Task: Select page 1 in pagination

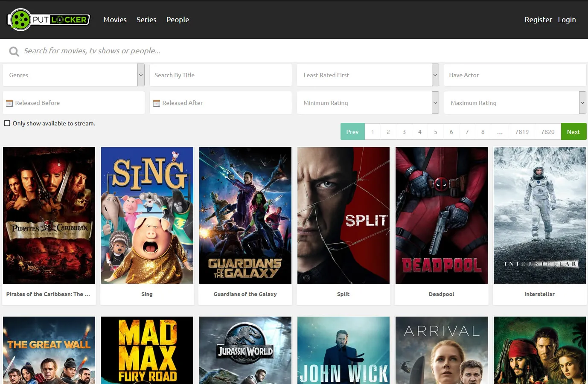Action: (x=373, y=131)
